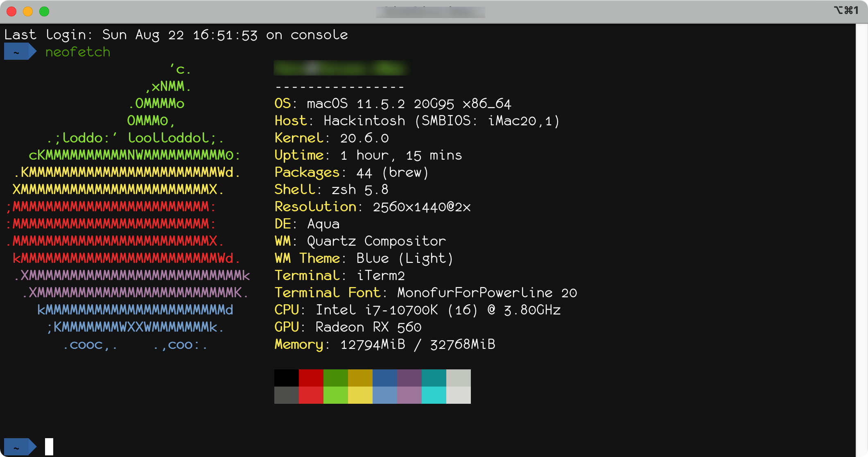The image size is (868, 457).
Task: Click the 'Last login' line text
Action: click(x=176, y=35)
